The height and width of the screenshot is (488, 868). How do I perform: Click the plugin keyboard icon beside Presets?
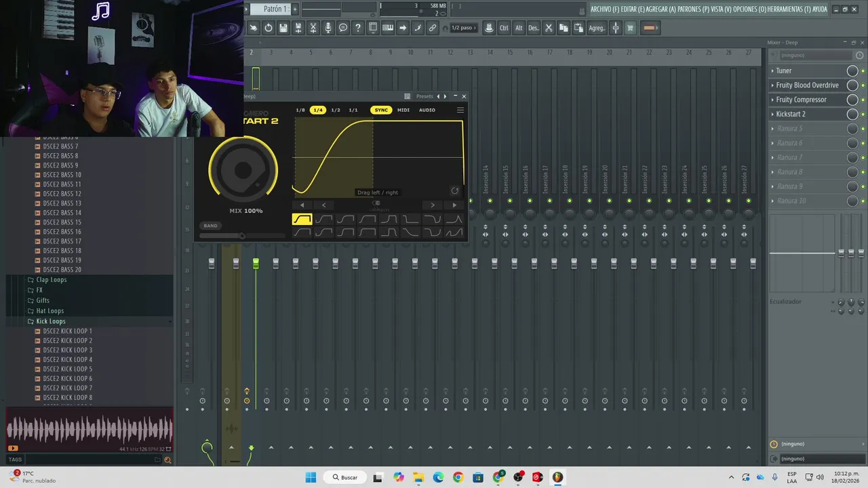(407, 96)
